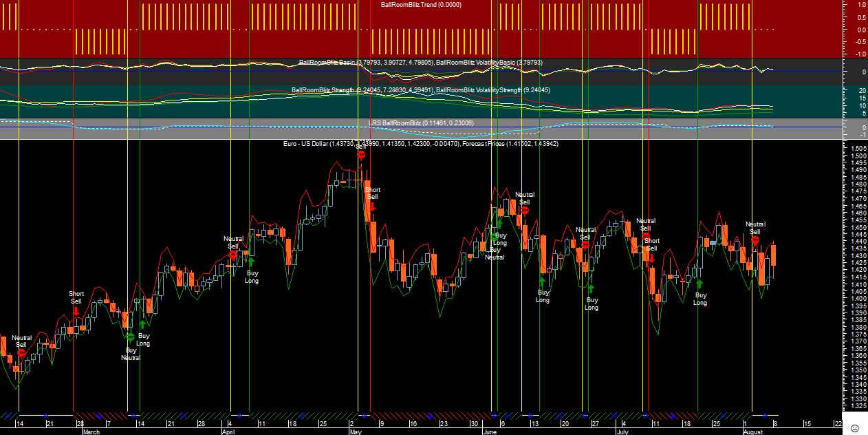This screenshot has height=435, width=868.
Task: Click the BallRoomBlitz Basic indicator title
Action: (x=421, y=63)
